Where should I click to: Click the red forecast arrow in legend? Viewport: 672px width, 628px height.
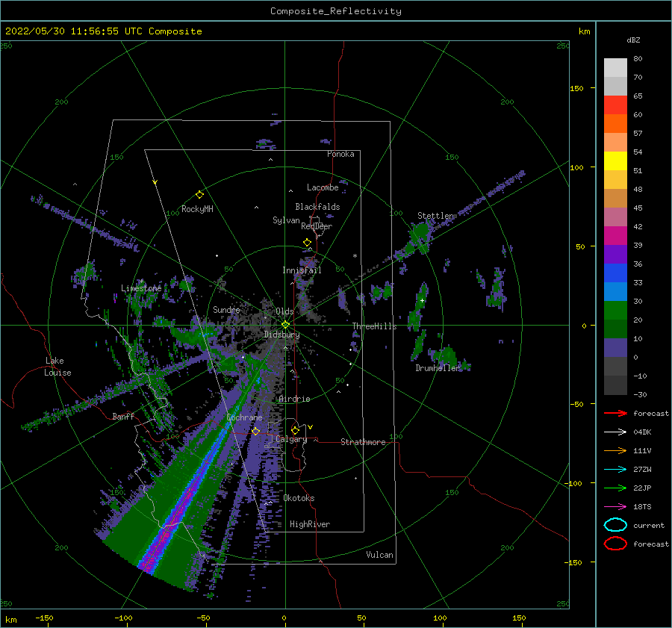[615, 413]
